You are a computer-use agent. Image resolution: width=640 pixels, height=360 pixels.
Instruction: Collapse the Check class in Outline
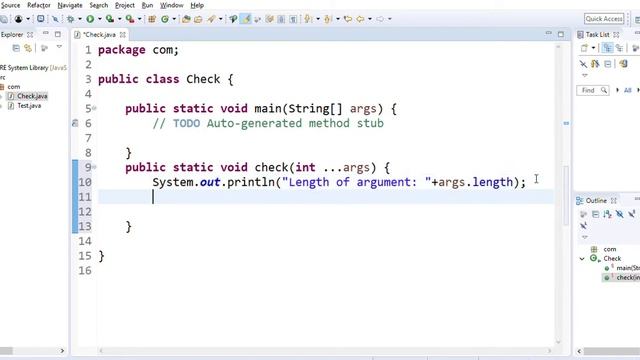coord(582,259)
